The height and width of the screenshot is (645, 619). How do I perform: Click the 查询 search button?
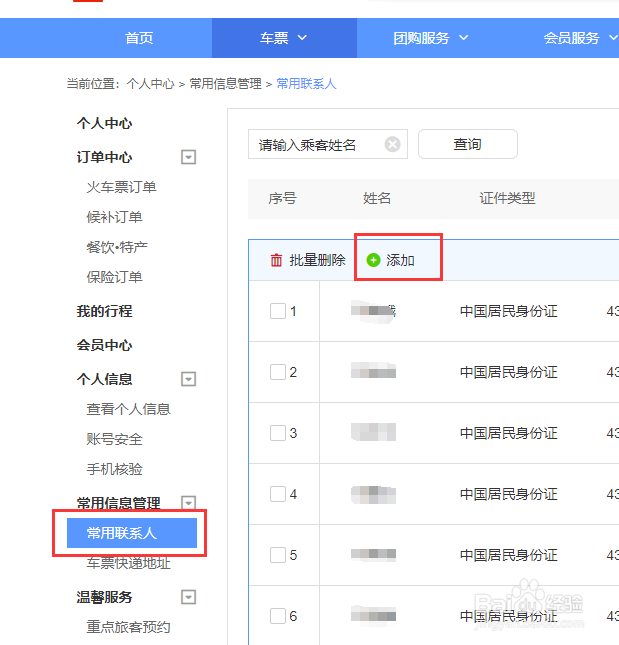pos(467,144)
